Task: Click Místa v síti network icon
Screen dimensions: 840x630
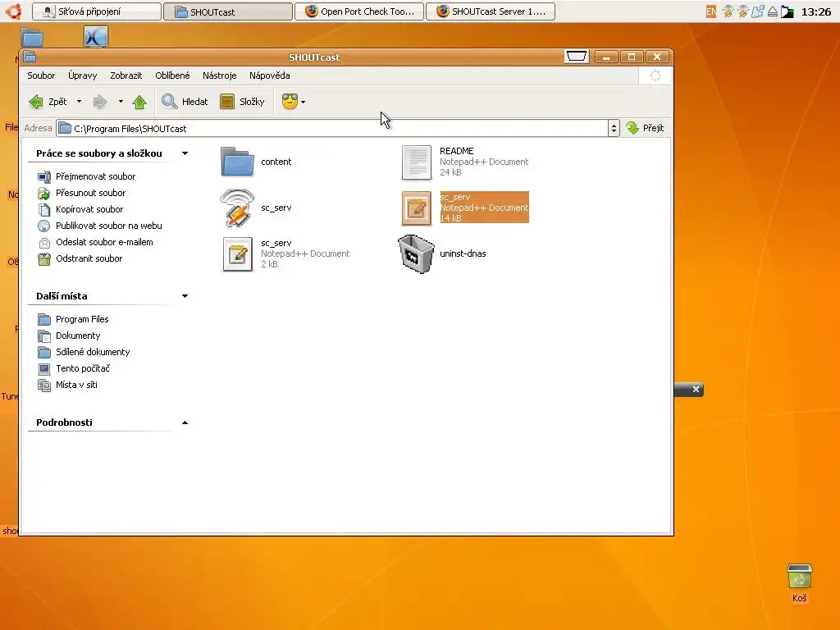Action: (x=44, y=386)
